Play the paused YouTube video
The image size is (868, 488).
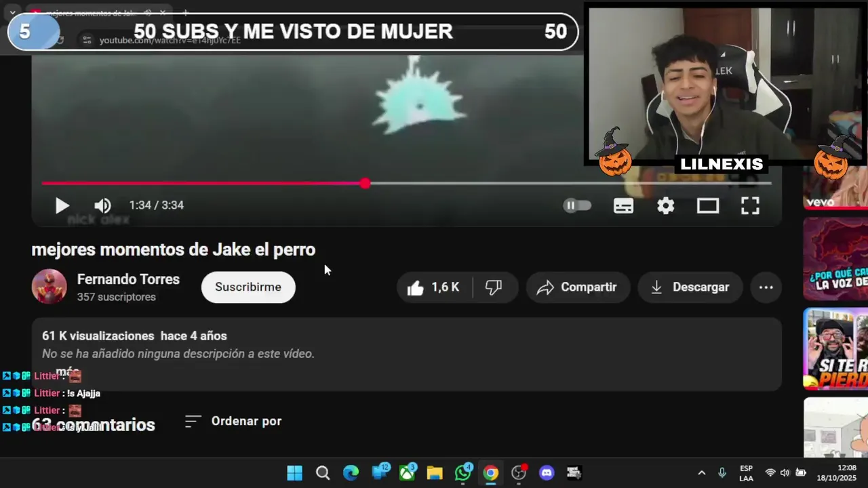62,205
